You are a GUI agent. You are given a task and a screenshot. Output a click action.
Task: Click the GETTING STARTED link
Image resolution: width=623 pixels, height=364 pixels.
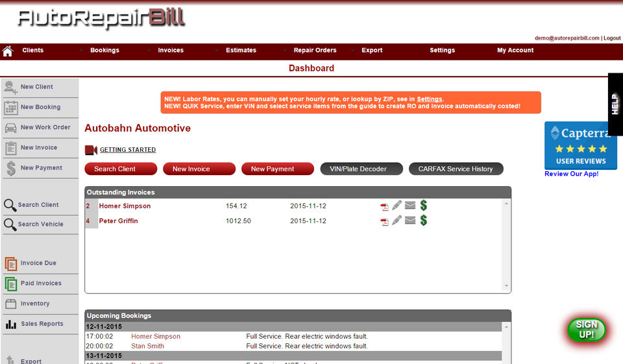point(128,150)
